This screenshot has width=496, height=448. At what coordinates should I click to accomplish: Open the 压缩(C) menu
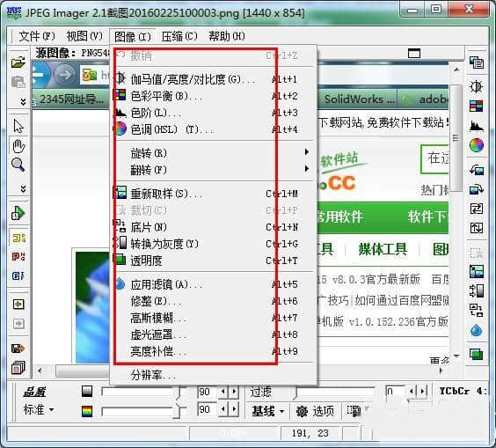click(179, 36)
